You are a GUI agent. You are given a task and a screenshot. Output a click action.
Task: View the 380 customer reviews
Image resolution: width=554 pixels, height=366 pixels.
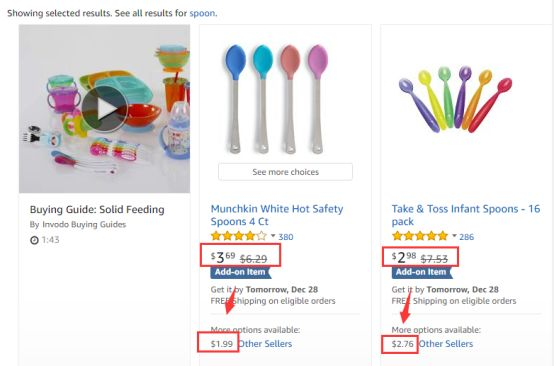[285, 237]
